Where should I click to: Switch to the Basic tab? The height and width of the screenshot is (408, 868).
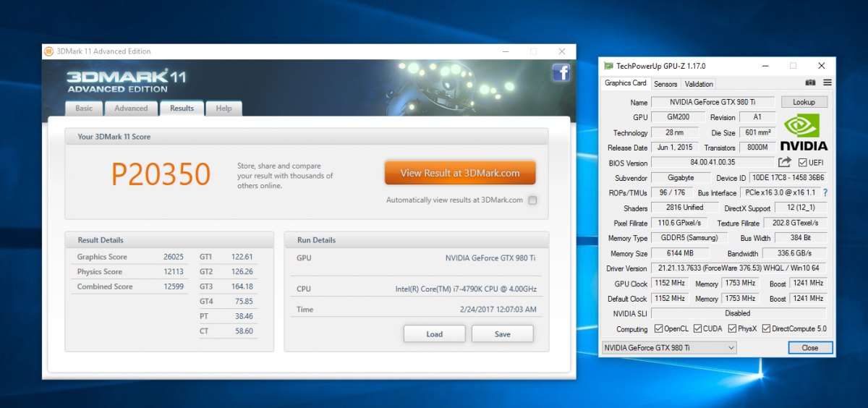[x=84, y=109]
